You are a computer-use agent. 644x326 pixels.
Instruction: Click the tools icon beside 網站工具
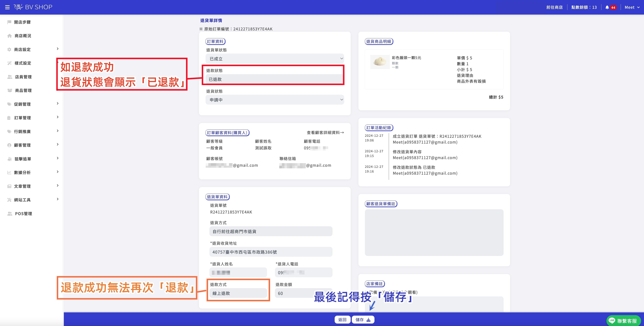pyautogui.click(x=9, y=200)
